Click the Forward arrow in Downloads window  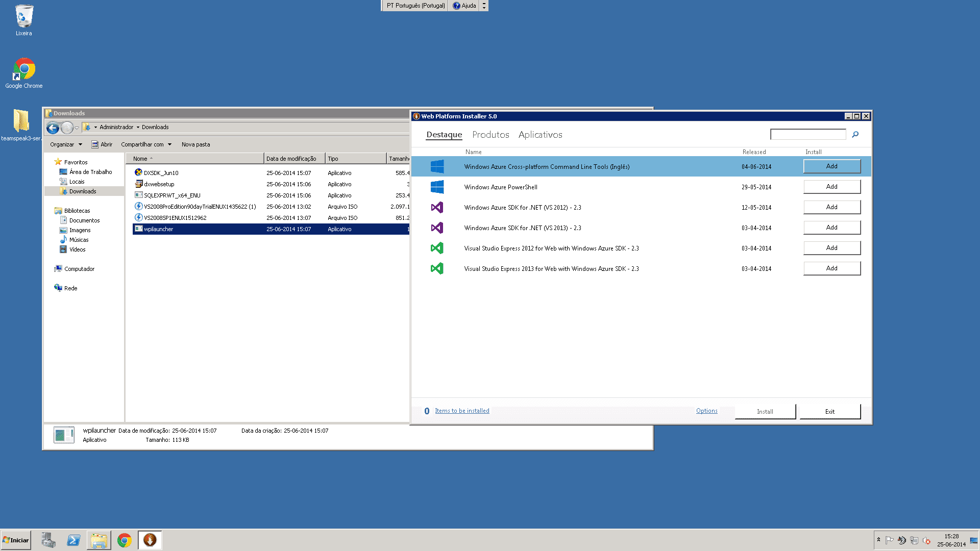[x=67, y=128]
